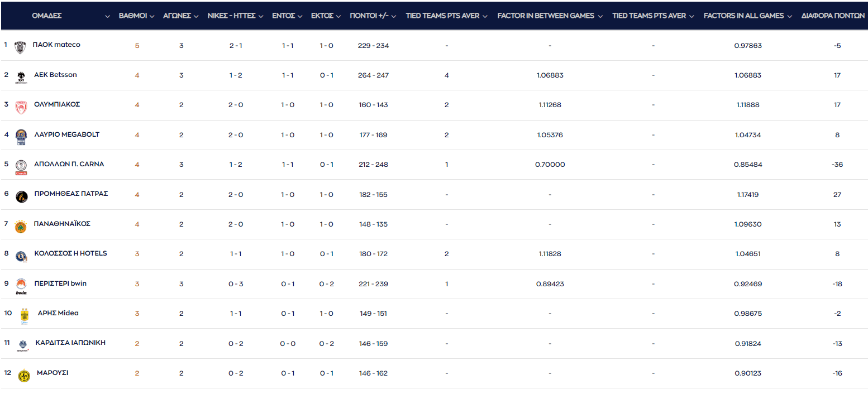The width and height of the screenshot is (868, 399).
Task: Expand the ΟΜΑΔΕΣ column dropdown arrow
Action: tap(107, 16)
